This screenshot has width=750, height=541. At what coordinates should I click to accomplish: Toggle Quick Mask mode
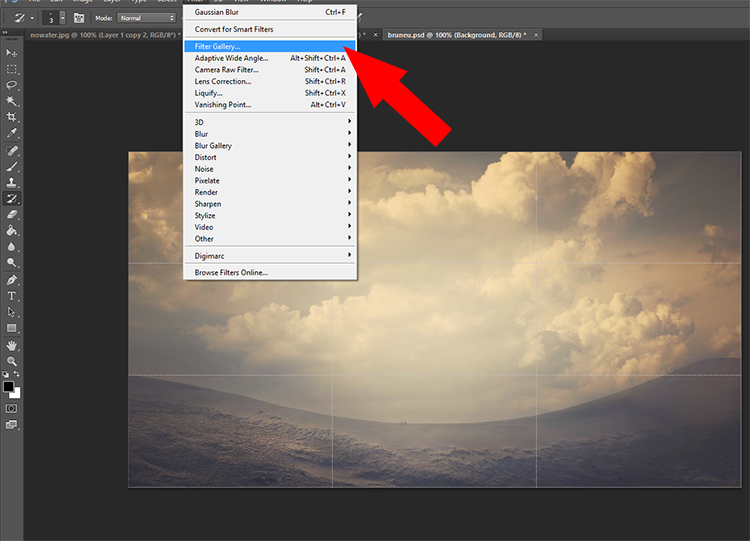[x=11, y=409]
